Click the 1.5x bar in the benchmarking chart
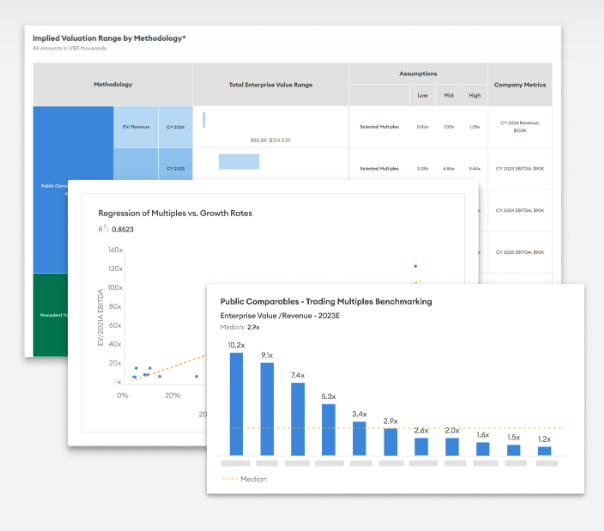The width and height of the screenshot is (604, 531). 513,450
